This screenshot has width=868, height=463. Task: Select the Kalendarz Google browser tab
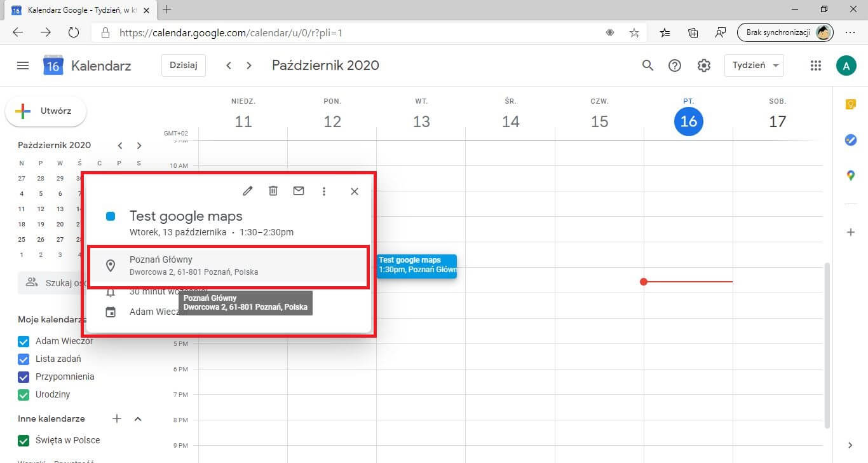coord(80,10)
